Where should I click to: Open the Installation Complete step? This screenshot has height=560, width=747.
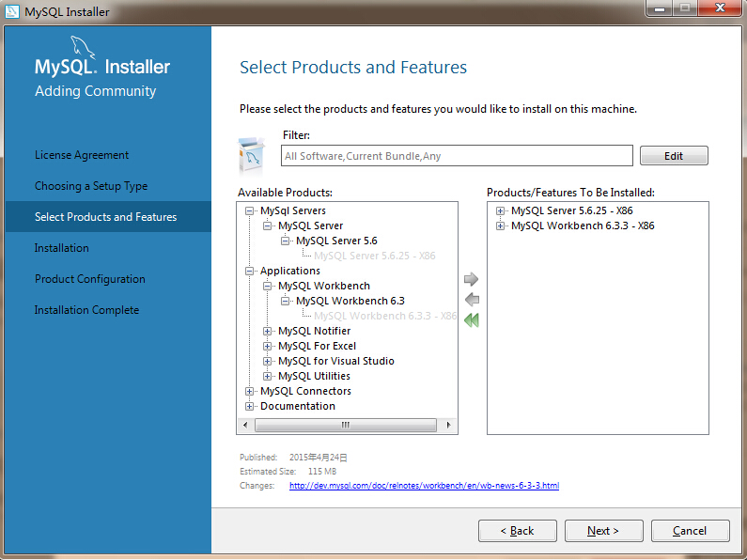86,310
